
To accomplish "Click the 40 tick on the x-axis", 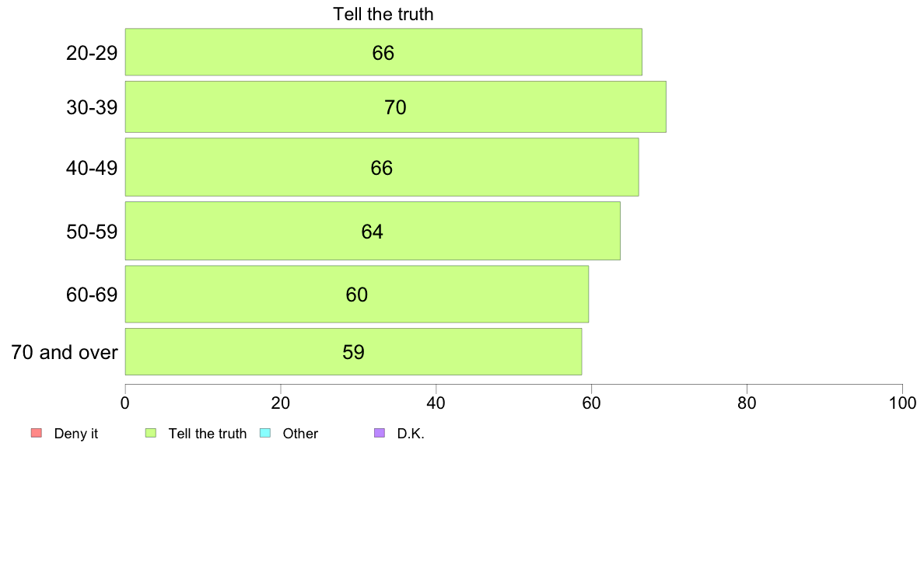I will click(436, 403).
